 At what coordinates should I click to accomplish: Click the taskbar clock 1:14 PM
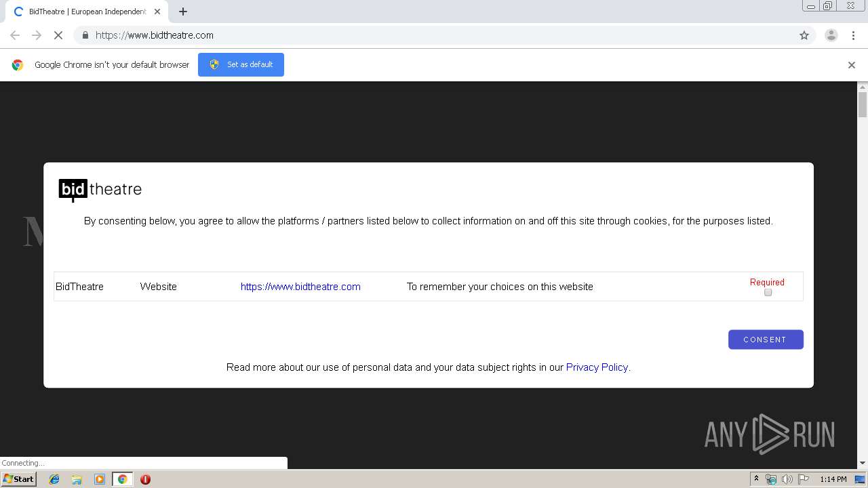point(833,479)
